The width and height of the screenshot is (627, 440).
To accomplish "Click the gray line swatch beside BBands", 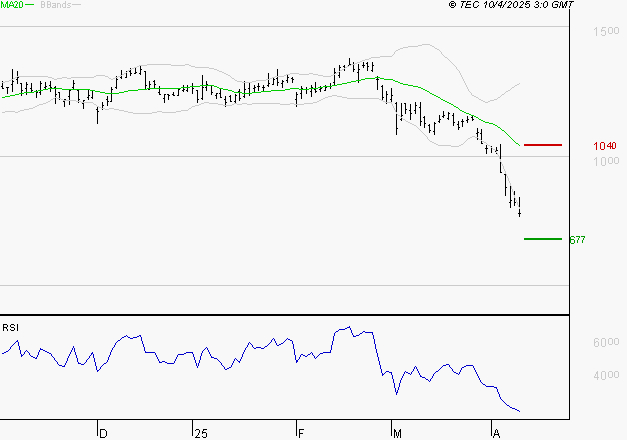I will point(77,6).
